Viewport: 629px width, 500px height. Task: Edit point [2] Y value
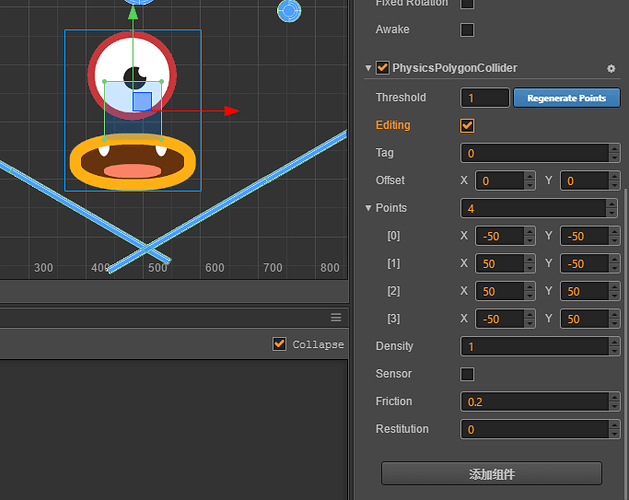pyautogui.click(x=584, y=291)
